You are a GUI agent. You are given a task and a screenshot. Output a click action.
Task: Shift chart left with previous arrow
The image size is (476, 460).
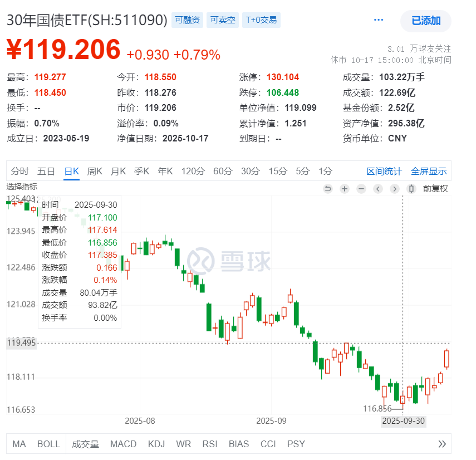(377, 189)
